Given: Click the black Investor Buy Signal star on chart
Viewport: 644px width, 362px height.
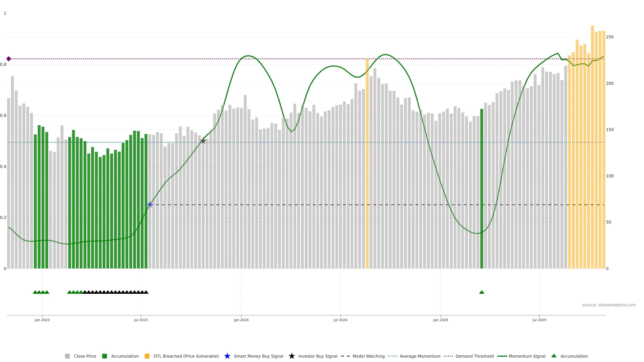Looking at the screenshot, I should tap(203, 141).
